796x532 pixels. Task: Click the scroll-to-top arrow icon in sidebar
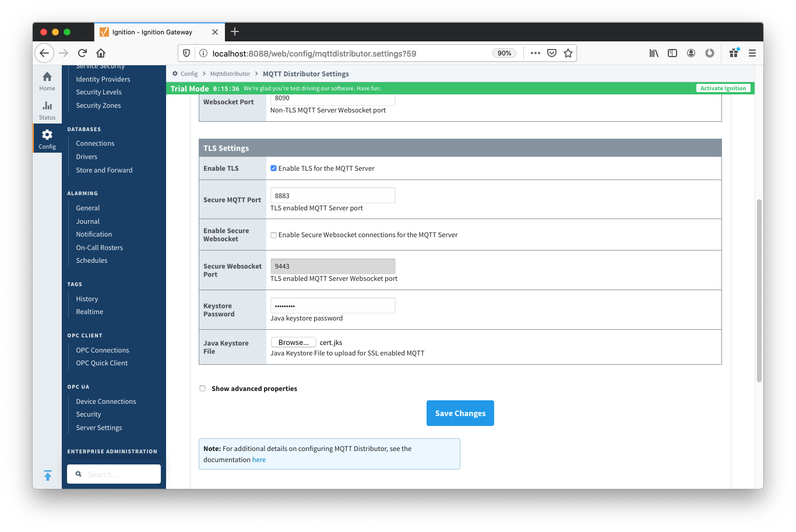click(x=48, y=475)
